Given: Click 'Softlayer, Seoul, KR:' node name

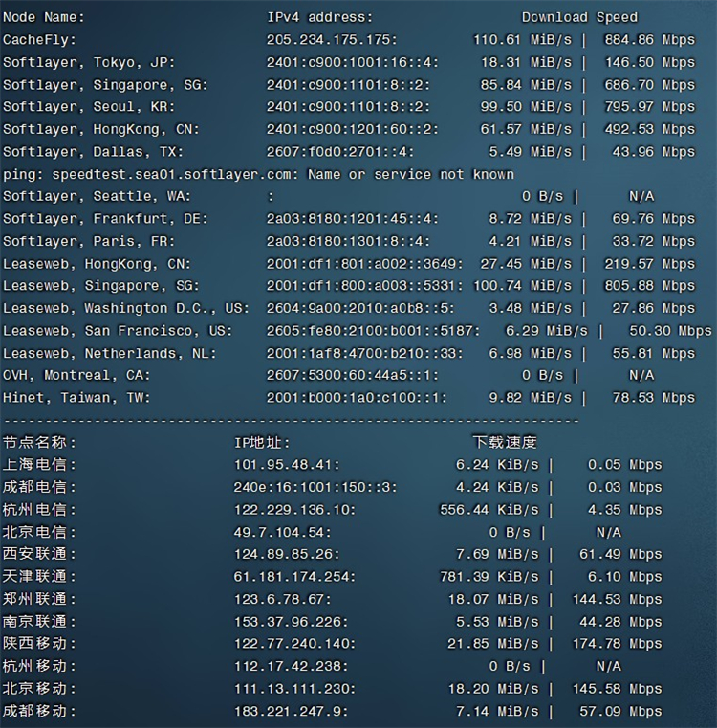Looking at the screenshot, I should point(89,107).
